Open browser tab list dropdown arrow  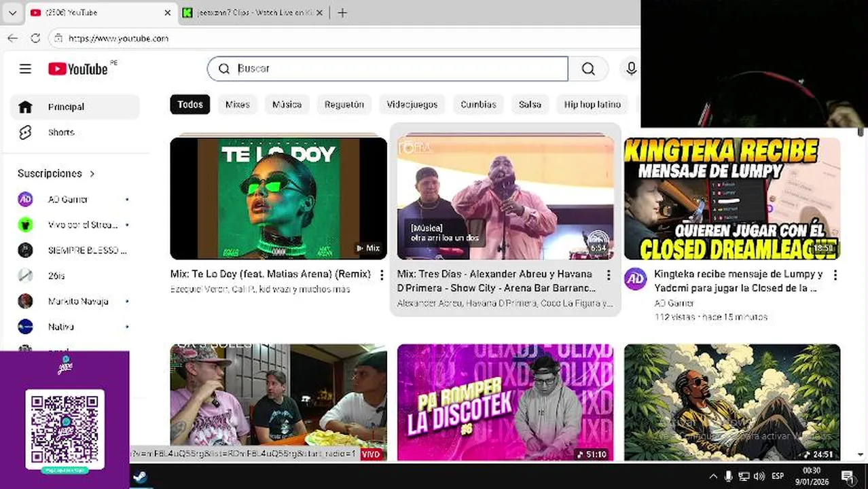[x=12, y=13]
